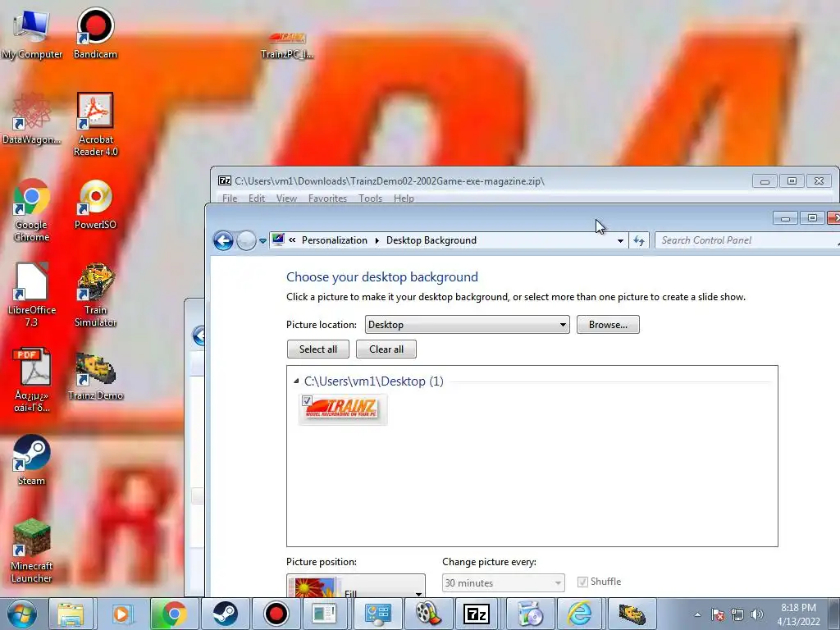
Task: Open the volume speaker tray icon
Action: coord(757,614)
